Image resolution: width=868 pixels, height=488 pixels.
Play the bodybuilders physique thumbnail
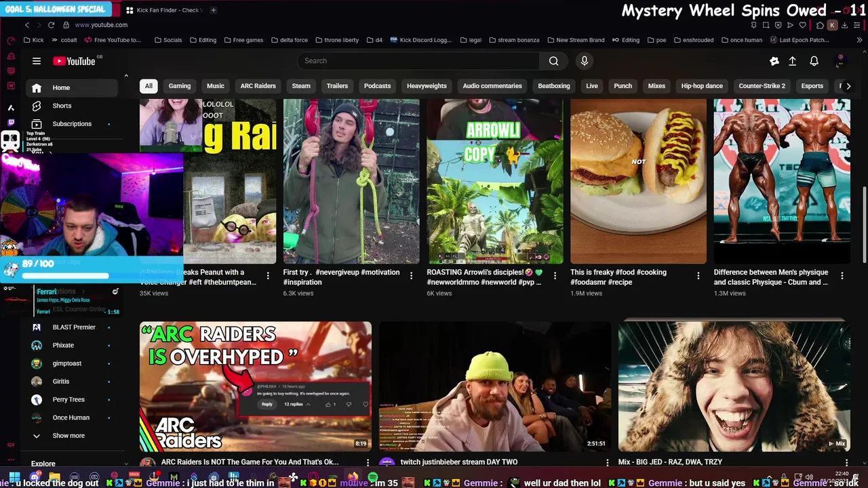pyautogui.click(x=782, y=181)
